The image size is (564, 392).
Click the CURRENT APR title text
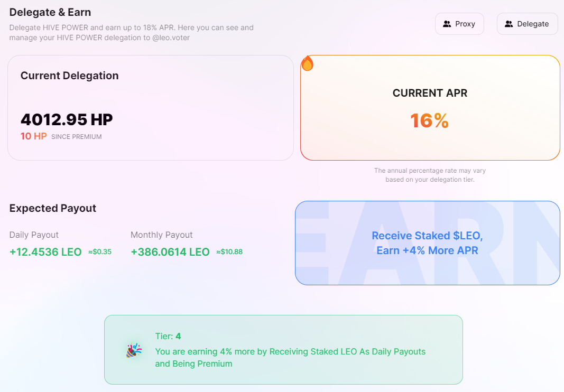[x=430, y=93]
